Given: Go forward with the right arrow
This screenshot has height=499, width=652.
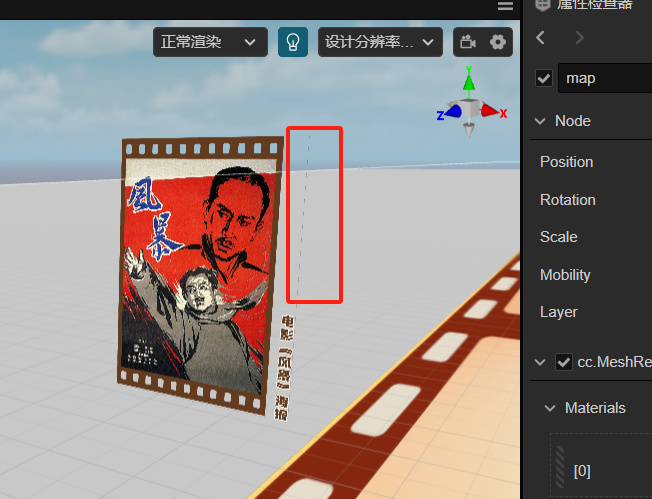Looking at the screenshot, I should coord(579,38).
